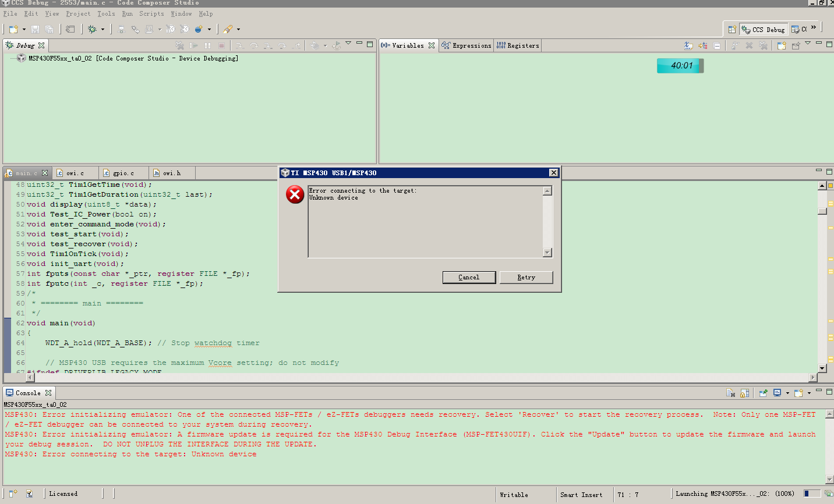Switch to the owi.h editor tab
The height and width of the screenshot is (504, 834).
click(172, 173)
